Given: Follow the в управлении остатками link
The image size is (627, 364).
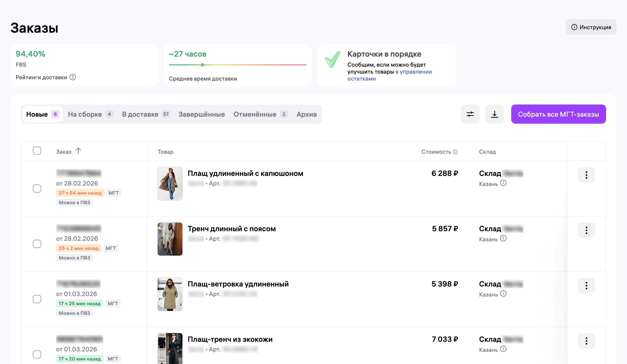Looking at the screenshot, I should pyautogui.click(x=389, y=75).
